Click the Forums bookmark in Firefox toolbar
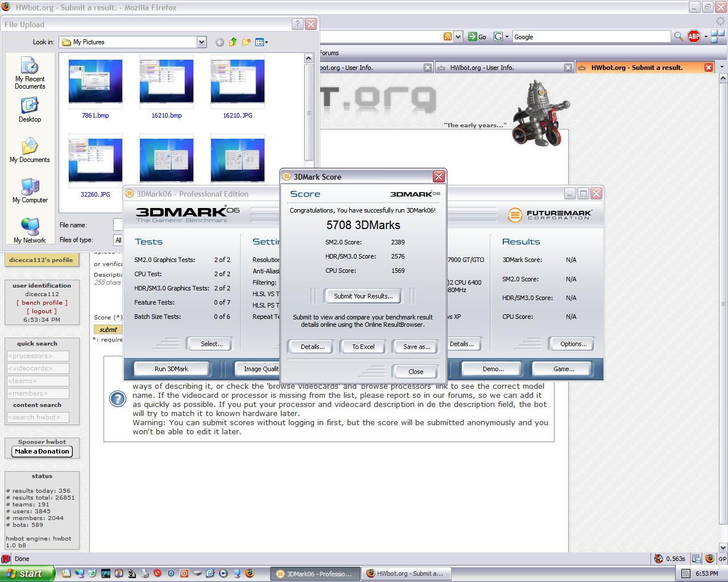The image size is (728, 582). pyautogui.click(x=329, y=53)
